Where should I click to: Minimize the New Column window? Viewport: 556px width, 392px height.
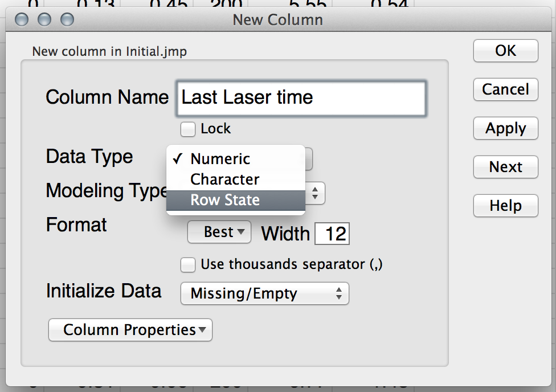(x=44, y=20)
